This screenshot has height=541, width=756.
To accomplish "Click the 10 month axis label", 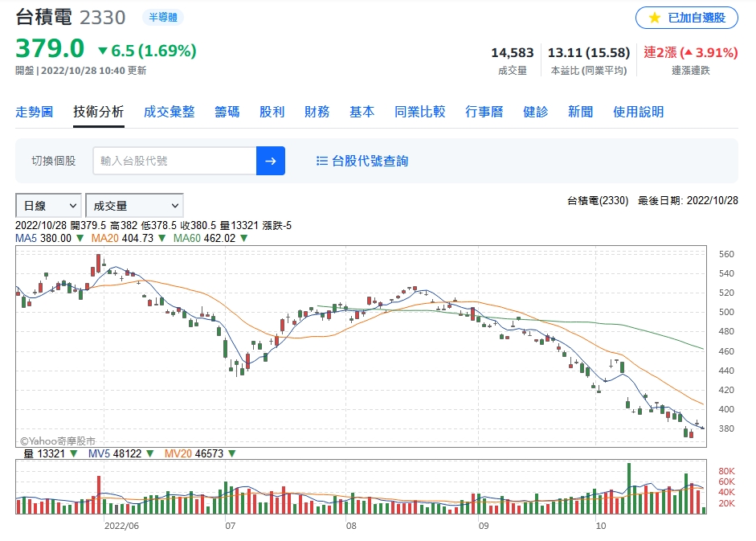I will (601, 526).
